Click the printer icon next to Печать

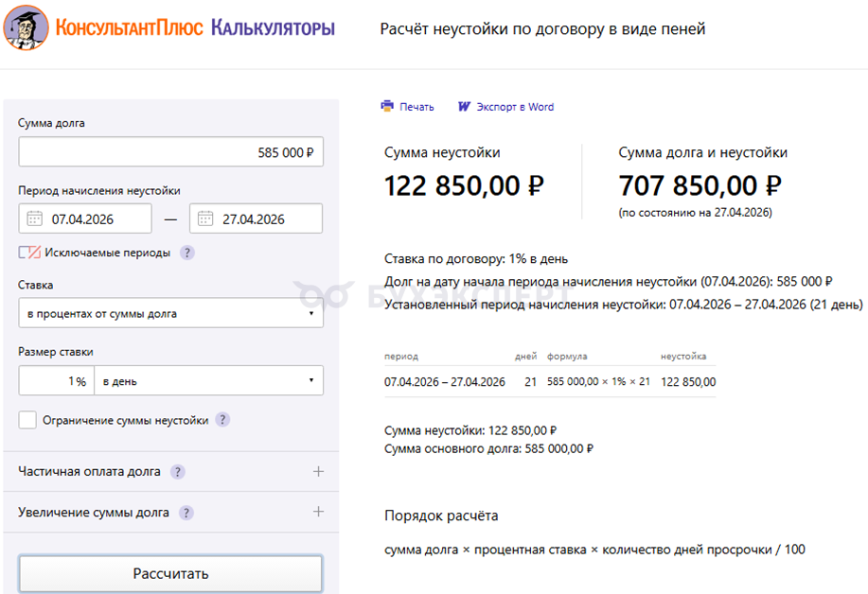386,107
